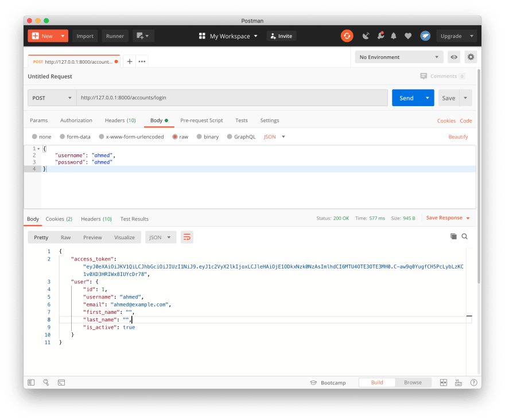Click the blue Send button

point(406,98)
